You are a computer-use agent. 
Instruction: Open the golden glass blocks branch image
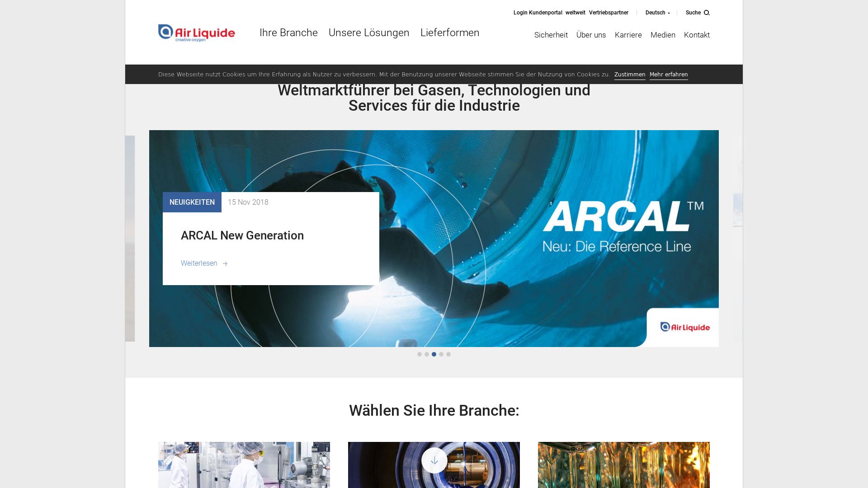pyautogui.click(x=624, y=465)
